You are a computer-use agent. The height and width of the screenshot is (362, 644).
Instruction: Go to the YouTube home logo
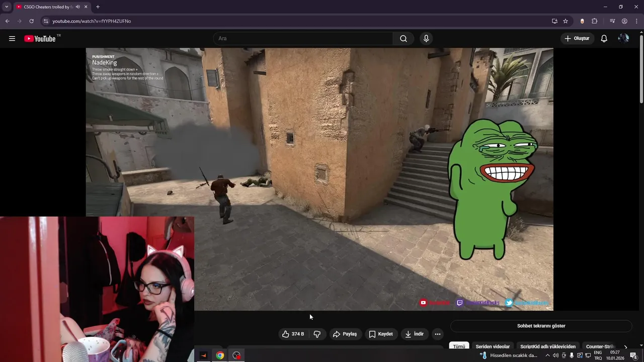40,39
